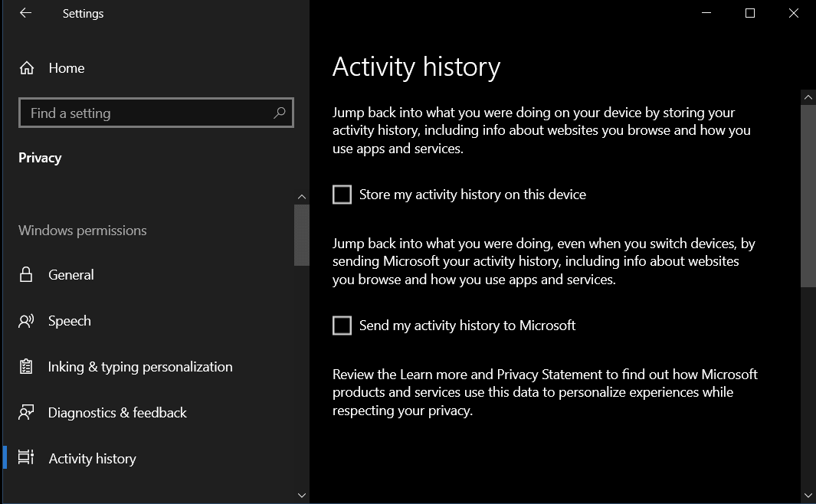Click the Settings window title

pos(83,14)
